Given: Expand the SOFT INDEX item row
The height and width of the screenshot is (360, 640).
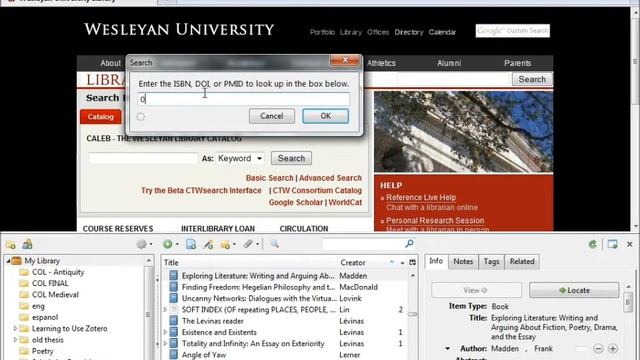Looking at the screenshot, I should click(165, 310).
